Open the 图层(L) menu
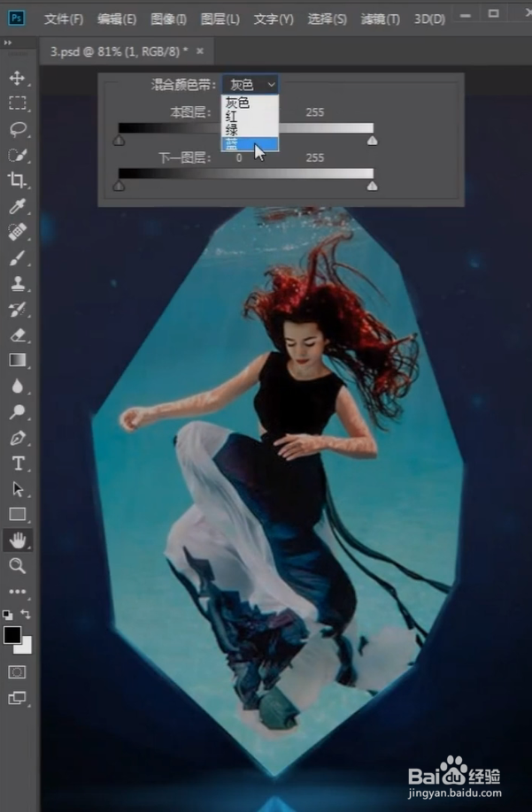The height and width of the screenshot is (812, 532). tap(220, 19)
